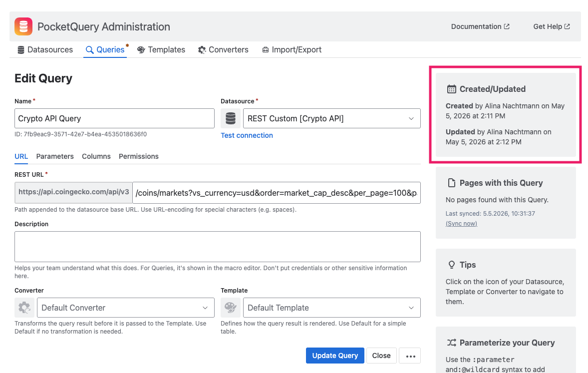Image resolution: width=588 pixels, height=373 pixels.
Task: Open the Documentation link
Action: click(x=480, y=26)
